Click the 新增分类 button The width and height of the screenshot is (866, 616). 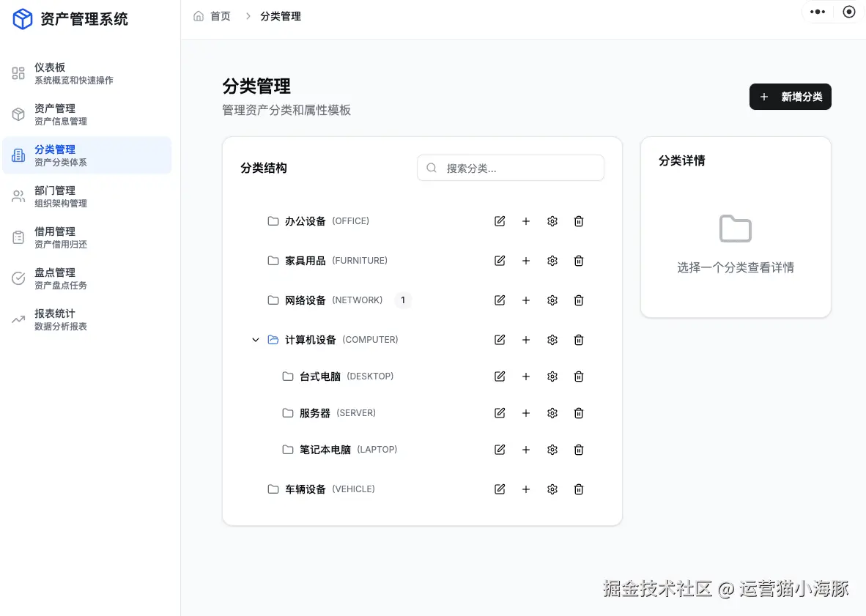tap(790, 97)
